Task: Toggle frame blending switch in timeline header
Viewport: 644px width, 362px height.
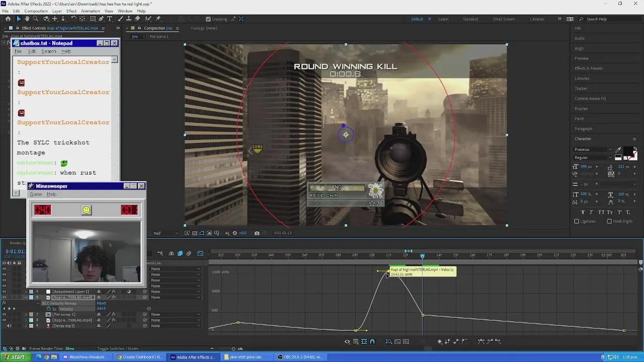Action: coord(180,253)
